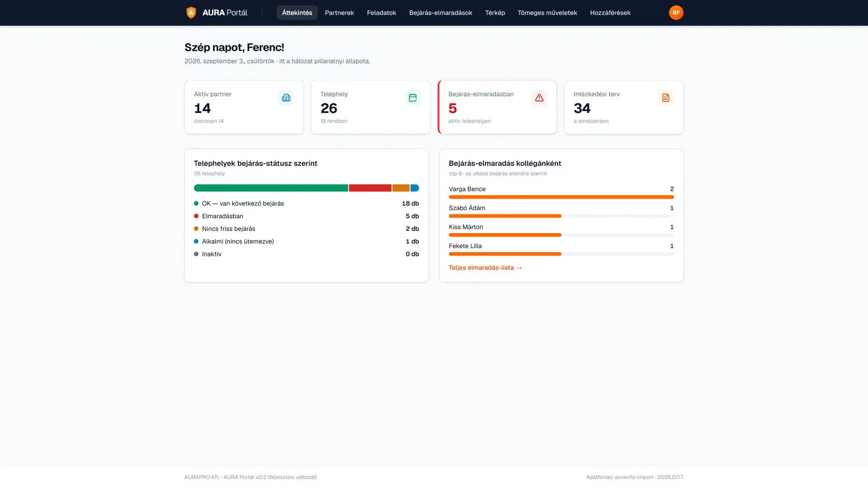Click the '5 db' count value

click(x=412, y=216)
